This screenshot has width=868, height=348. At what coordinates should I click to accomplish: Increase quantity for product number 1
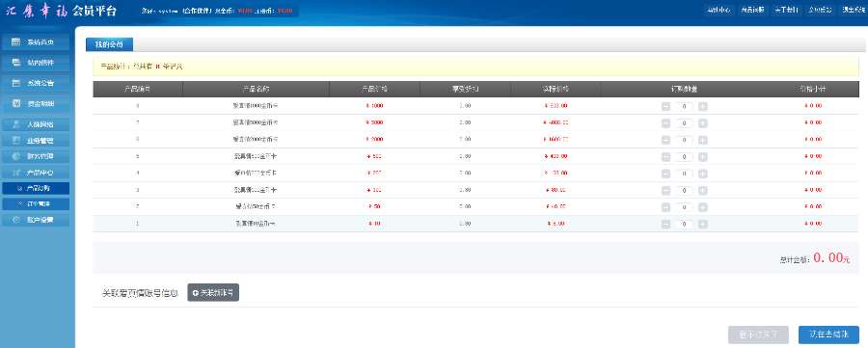702,224
